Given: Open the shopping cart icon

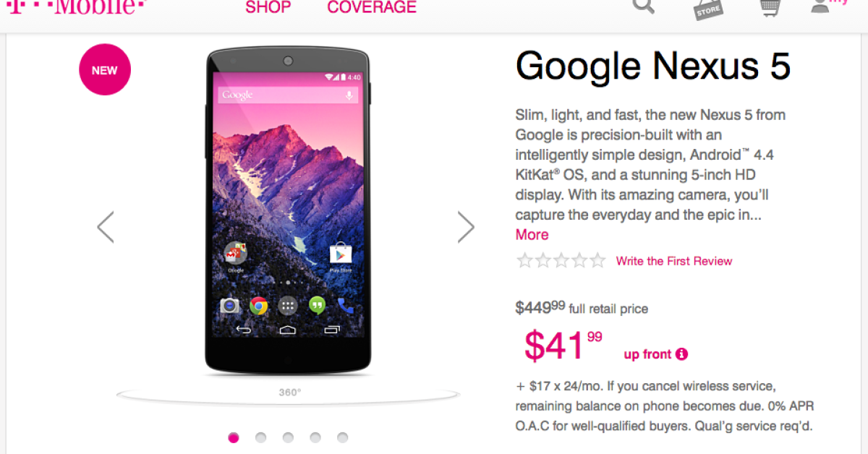Looking at the screenshot, I should [x=769, y=7].
